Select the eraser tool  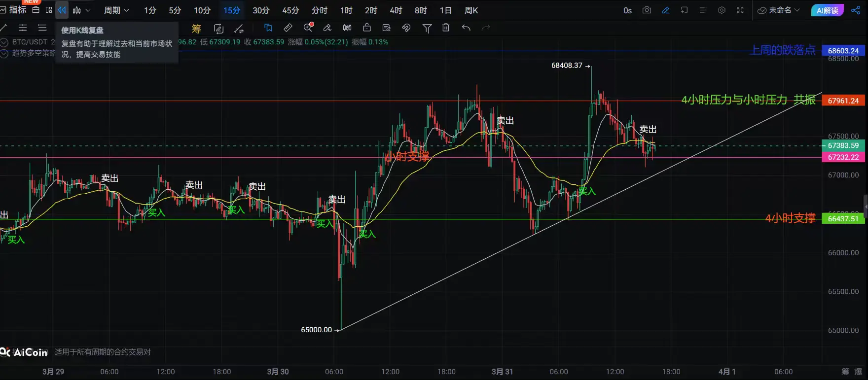tap(327, 28)
